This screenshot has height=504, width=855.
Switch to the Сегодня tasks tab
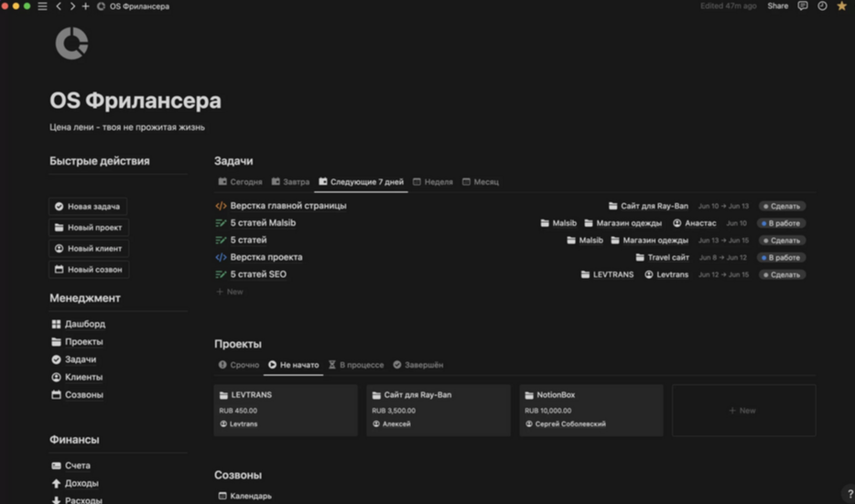click(239, 182)
